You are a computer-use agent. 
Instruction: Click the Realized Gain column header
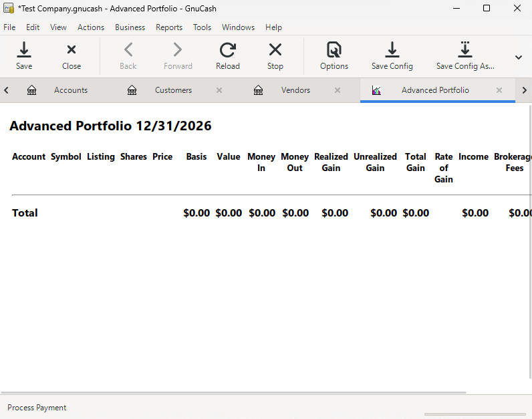pos(331,162)
